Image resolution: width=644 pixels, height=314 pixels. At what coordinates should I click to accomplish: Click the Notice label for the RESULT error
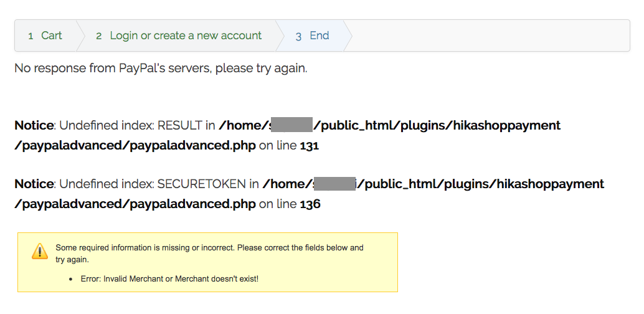click(x=34, y=125)
